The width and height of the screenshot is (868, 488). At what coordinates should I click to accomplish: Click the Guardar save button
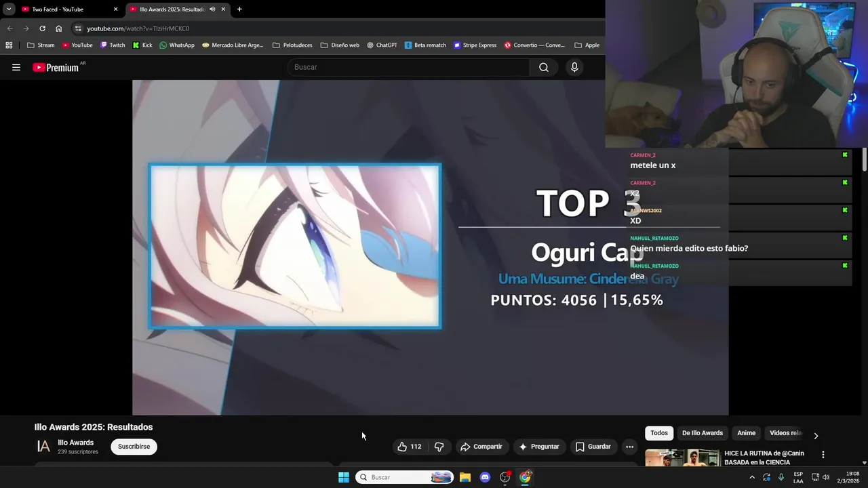pos(593,447)
